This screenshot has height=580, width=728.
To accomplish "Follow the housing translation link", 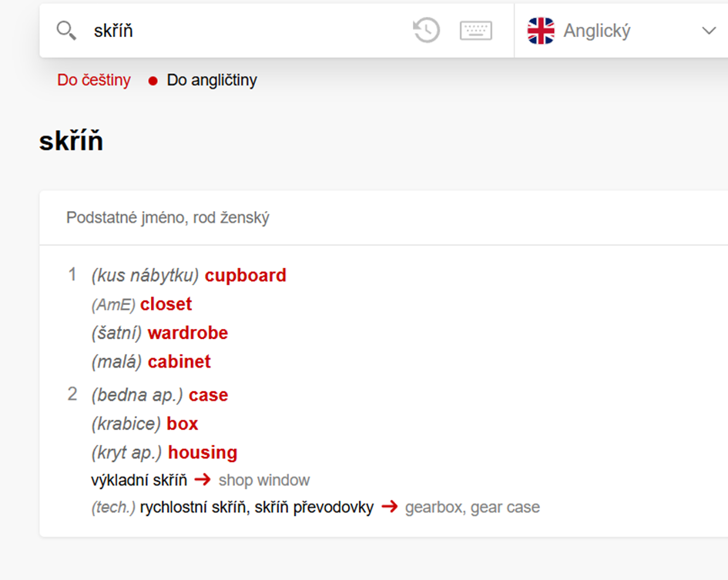I will pos(203,452).
